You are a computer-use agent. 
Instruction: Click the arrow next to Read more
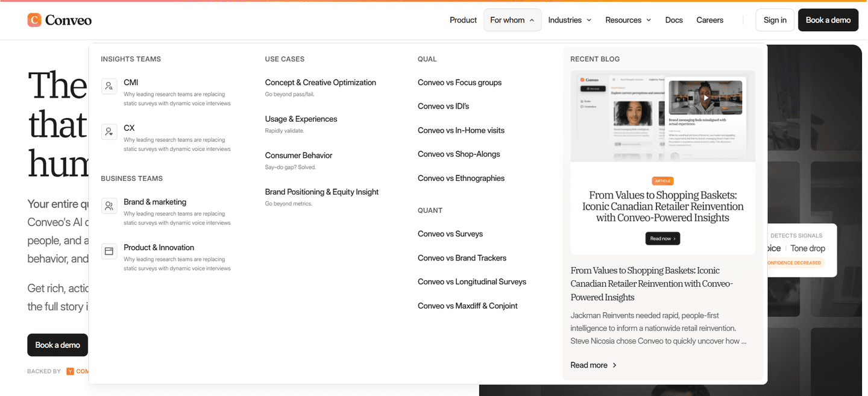click(x=615, y=365)
